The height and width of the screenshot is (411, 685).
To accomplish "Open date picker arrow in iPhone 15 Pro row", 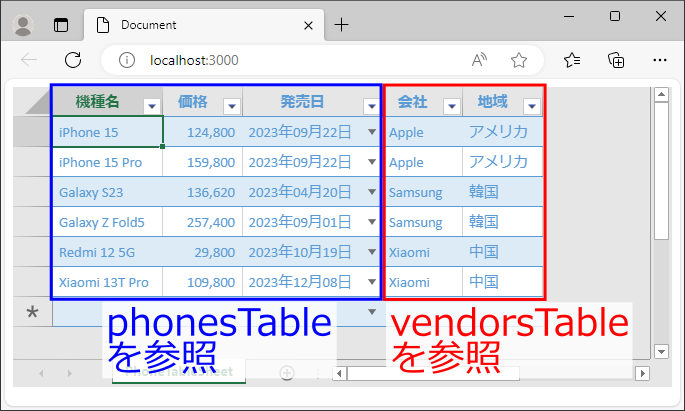I will click(372, 162).
